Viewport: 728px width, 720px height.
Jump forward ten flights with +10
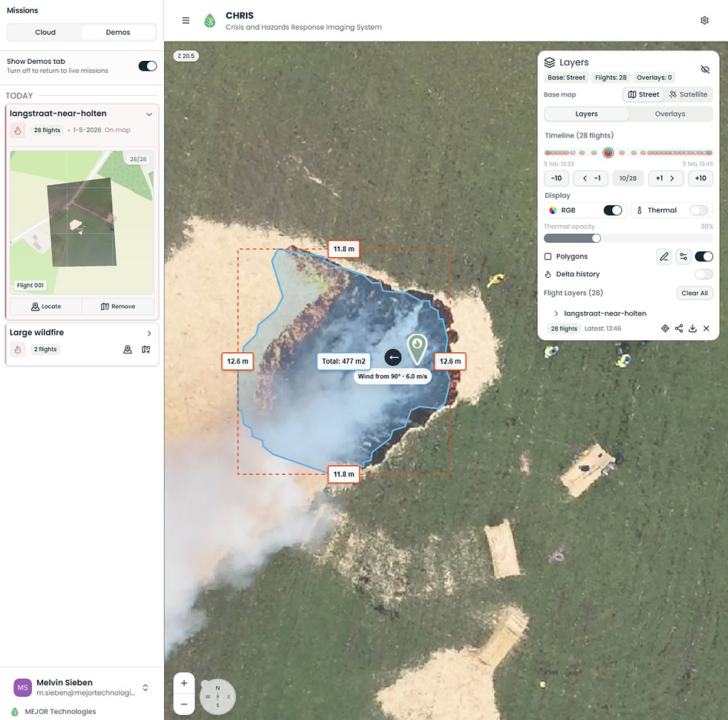click(x=701, y=178)
